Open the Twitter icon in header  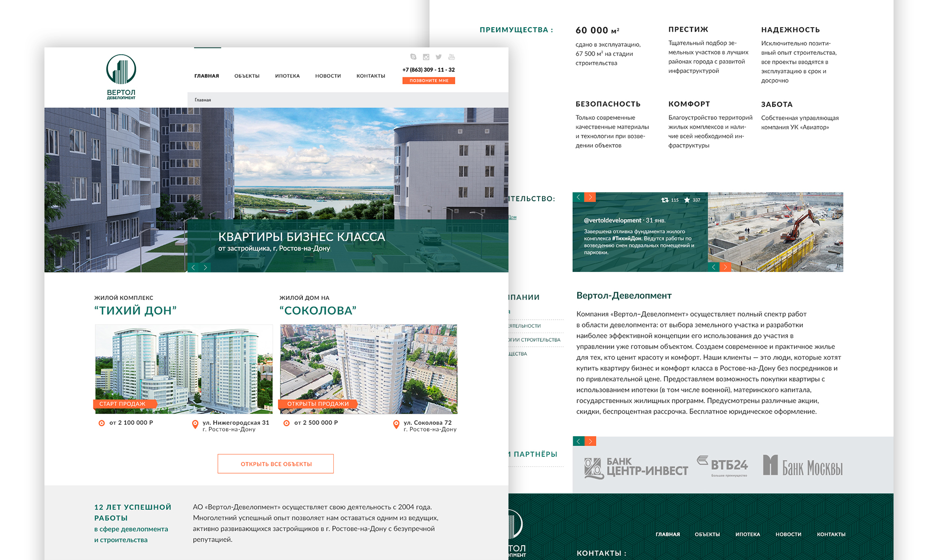coord(438,57)
